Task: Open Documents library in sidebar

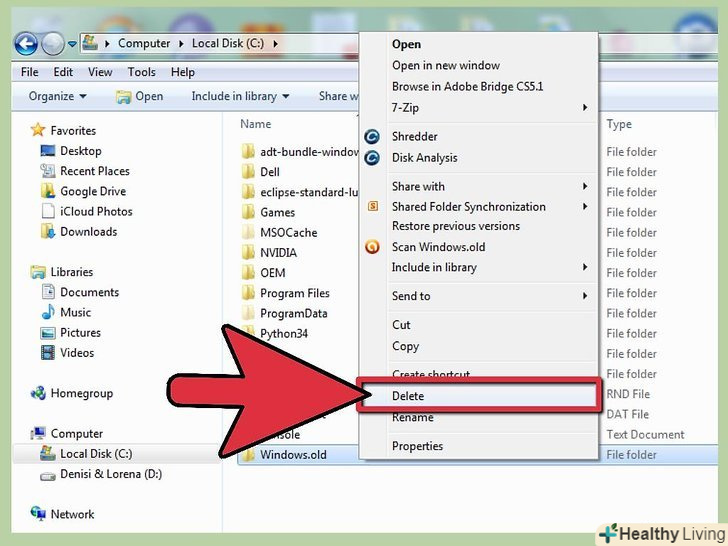Action: [89, 292]
